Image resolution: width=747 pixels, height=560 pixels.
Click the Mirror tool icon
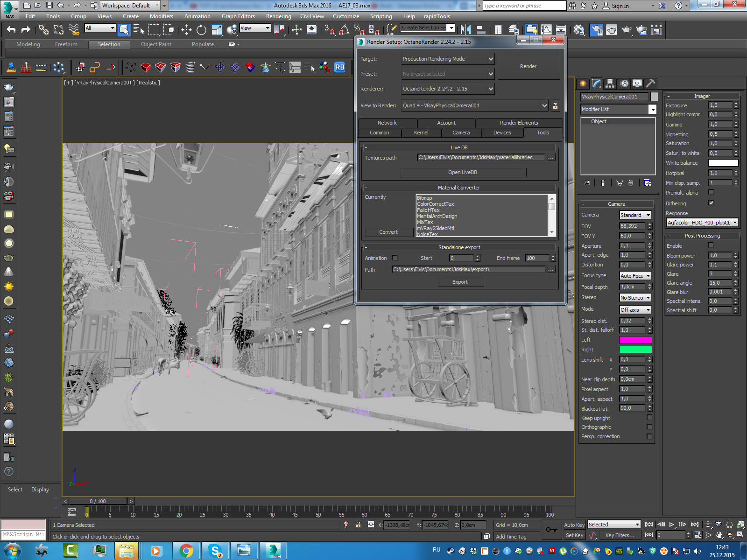(465, 30)
